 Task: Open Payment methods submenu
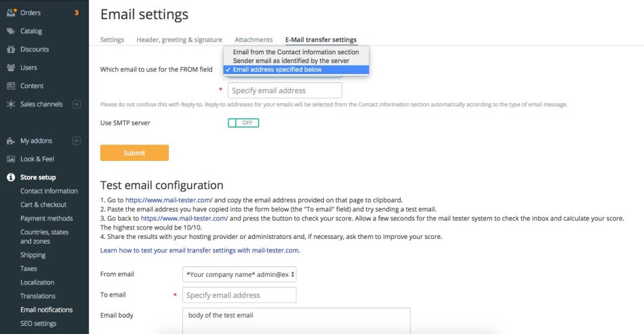click(46, 219)
